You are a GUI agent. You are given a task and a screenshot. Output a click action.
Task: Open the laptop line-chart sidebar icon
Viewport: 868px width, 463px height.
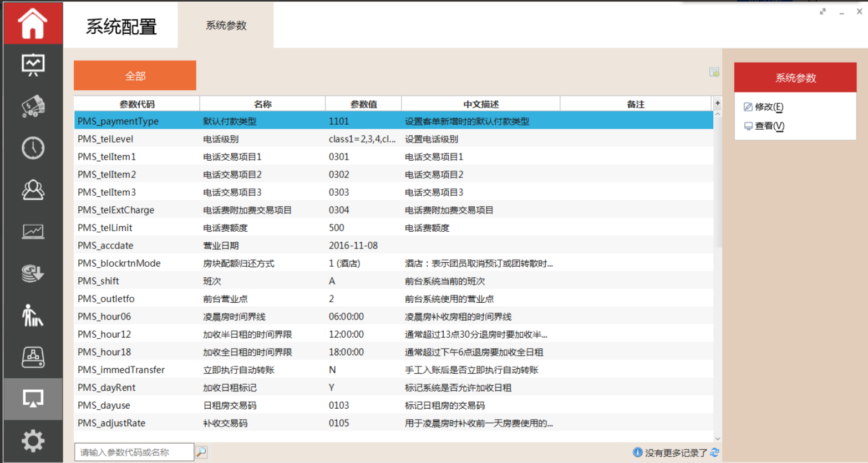[33, 231]
